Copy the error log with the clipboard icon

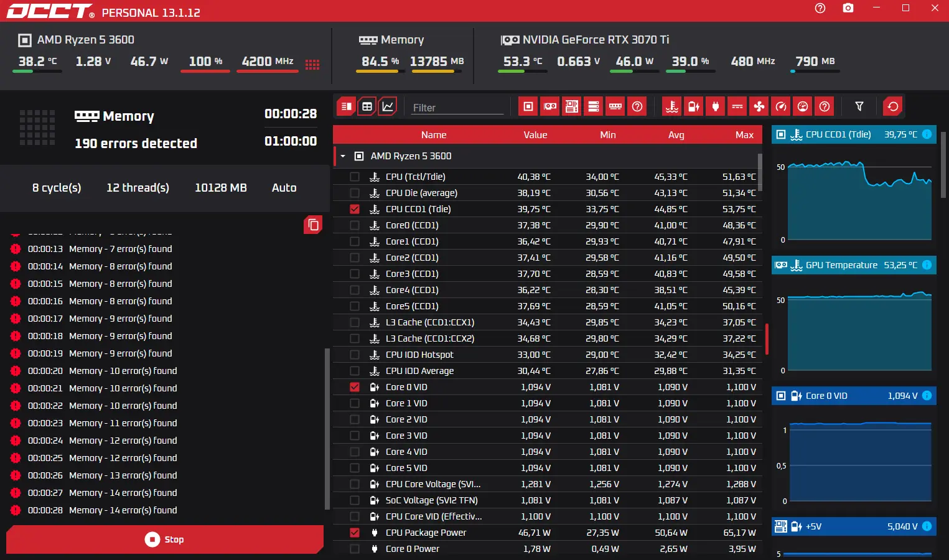point(313,225)
